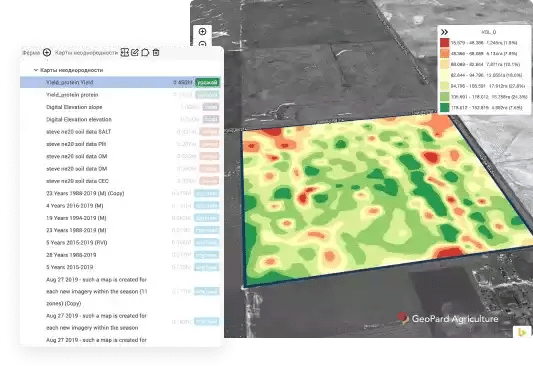Click the dark green legend swatch

click(444, 107)
